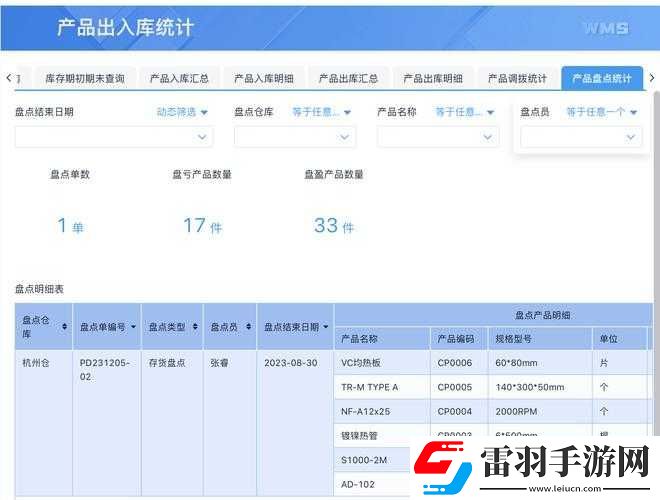Click the vertical scrollbar on right edge
Viewport: 660px width, 500px height.
click(657, 263)
